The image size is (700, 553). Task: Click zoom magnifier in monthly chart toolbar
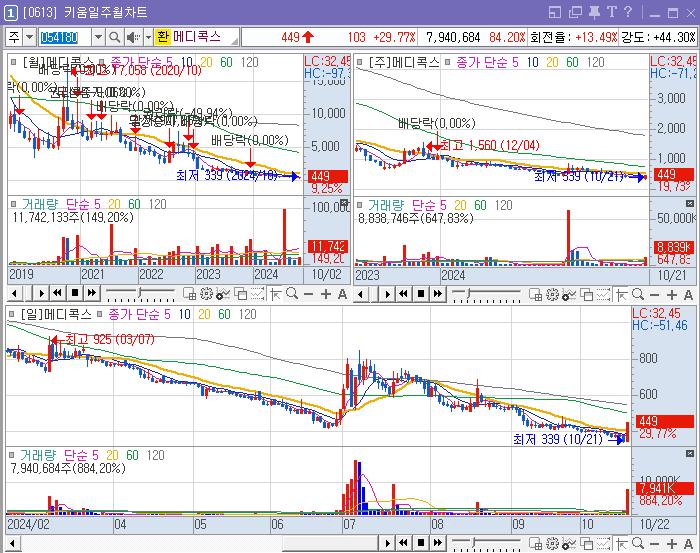coord(292,294)
